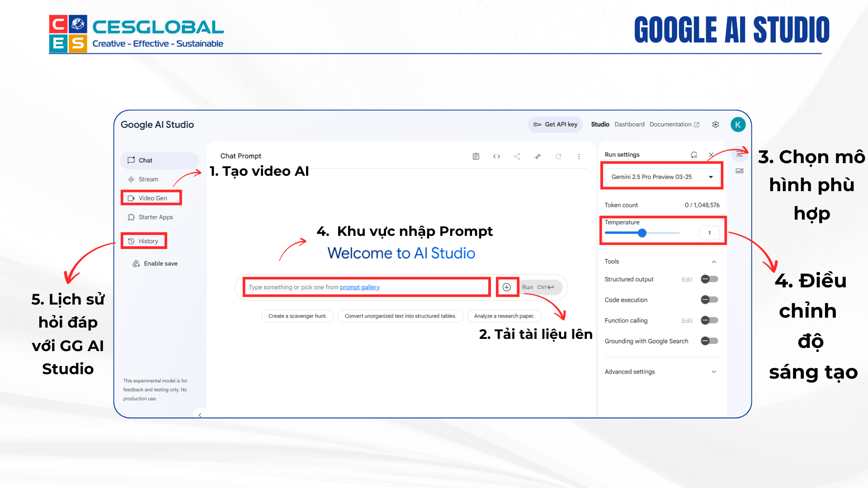
Task: Click Edit next to Function calling
Action: click(687, 321)
